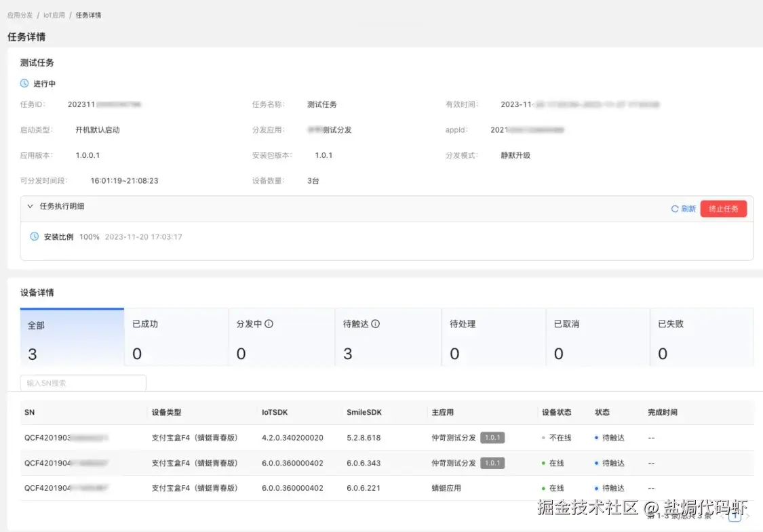Click the red 终止任务 button
Viewport: 763px width, 532px height.
724,209
